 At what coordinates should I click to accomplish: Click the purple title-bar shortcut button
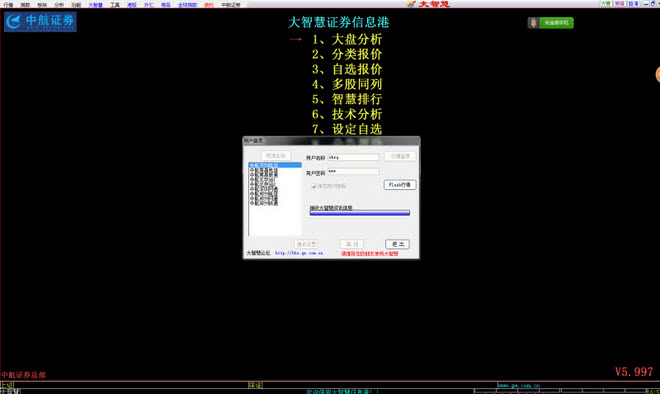619,3
